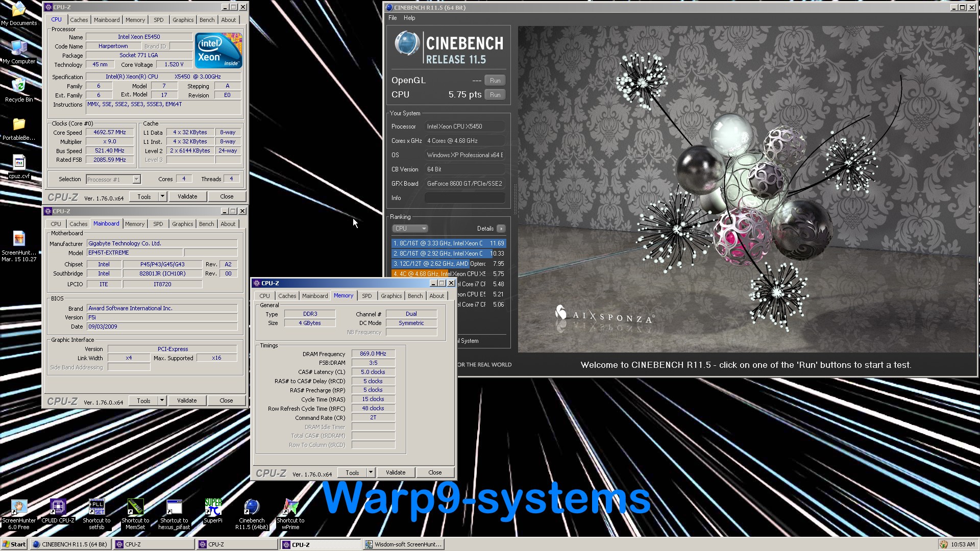The height and width of the screenshot is (551, 980).
Task: Click the Core Voltage 1.520 V value
Action: click(x=174, y=65)
